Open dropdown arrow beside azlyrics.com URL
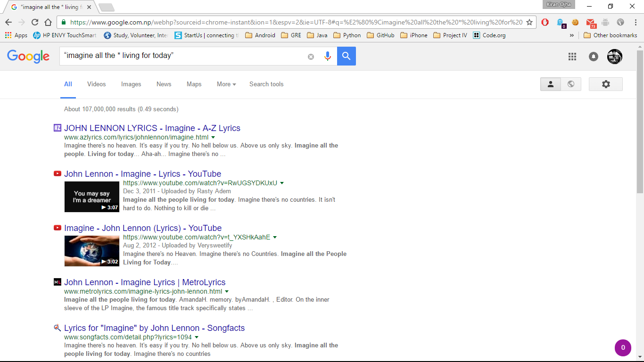 pyautogui.click(x=214, y=138)
